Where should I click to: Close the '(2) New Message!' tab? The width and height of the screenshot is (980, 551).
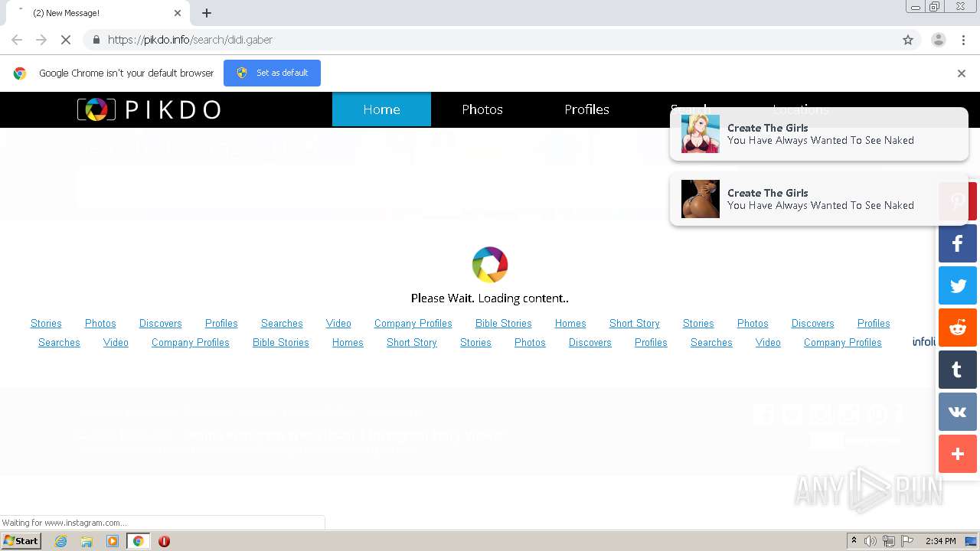(178, 13)
